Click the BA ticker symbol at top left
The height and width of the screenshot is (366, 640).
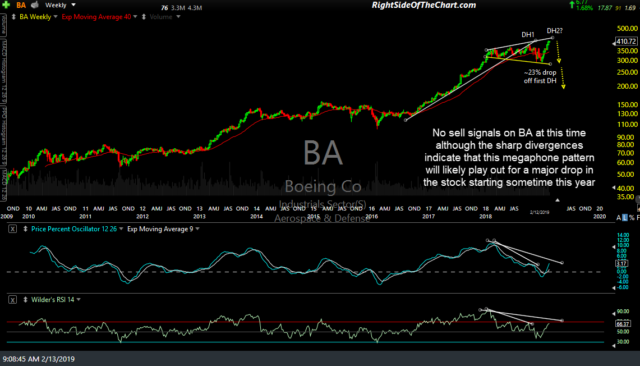click(x=21, y=5)
